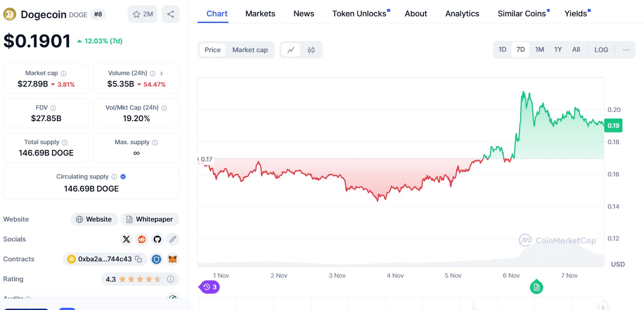Open the Website link button

pos(94,219)
